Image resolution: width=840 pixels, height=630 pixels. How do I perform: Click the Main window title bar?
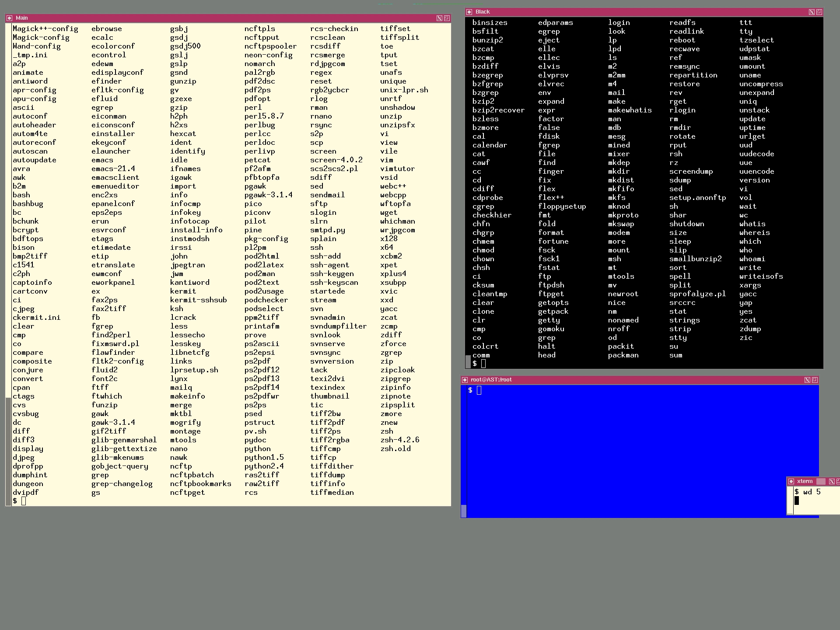pos(219,18)
